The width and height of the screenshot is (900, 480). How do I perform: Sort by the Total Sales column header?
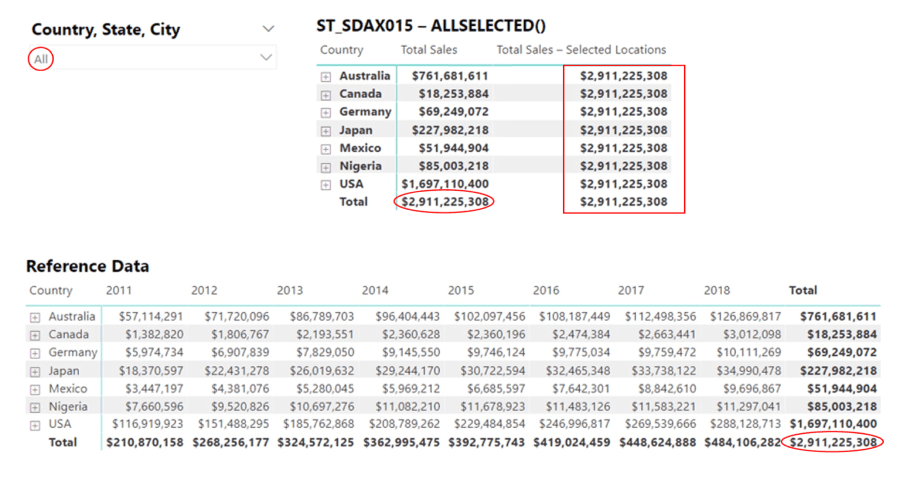tap(428, 50)
